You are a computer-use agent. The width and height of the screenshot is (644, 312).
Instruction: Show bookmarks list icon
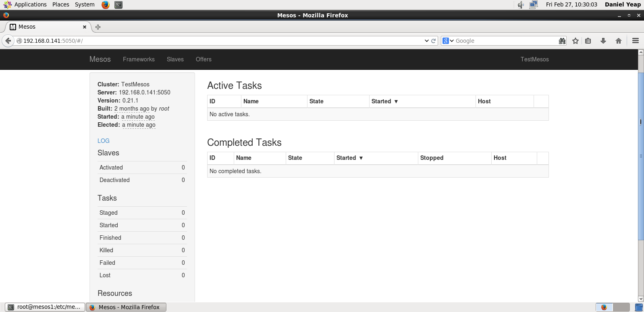click(588, 41)
